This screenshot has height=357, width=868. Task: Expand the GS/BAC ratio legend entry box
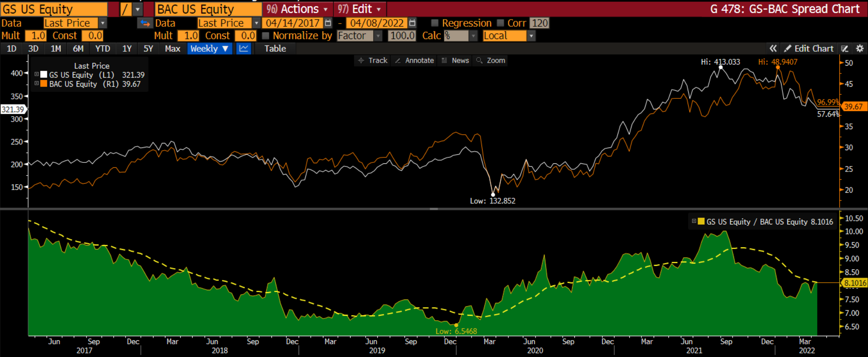click(694, 221)
